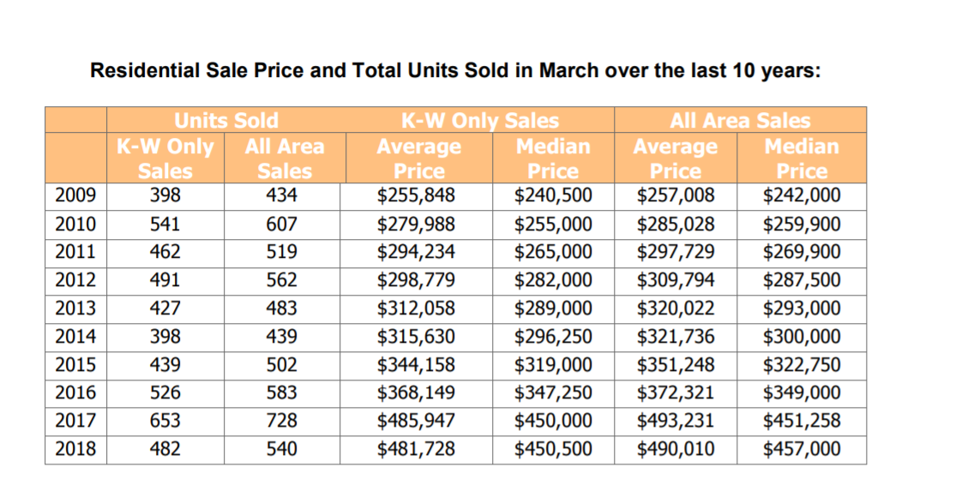
Task: Select the 2018 year row label
Action: coord(75,449)
